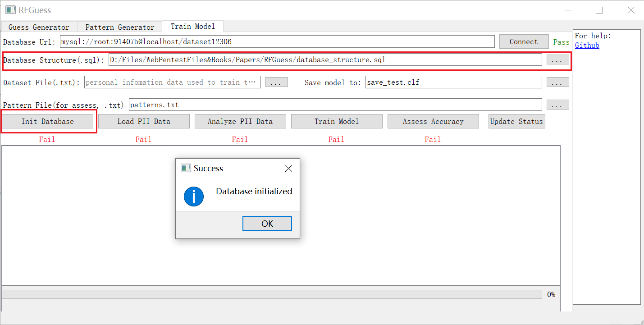Click the progress bar at the bottom
The image size is (644, 325).
tap(272, 294)
